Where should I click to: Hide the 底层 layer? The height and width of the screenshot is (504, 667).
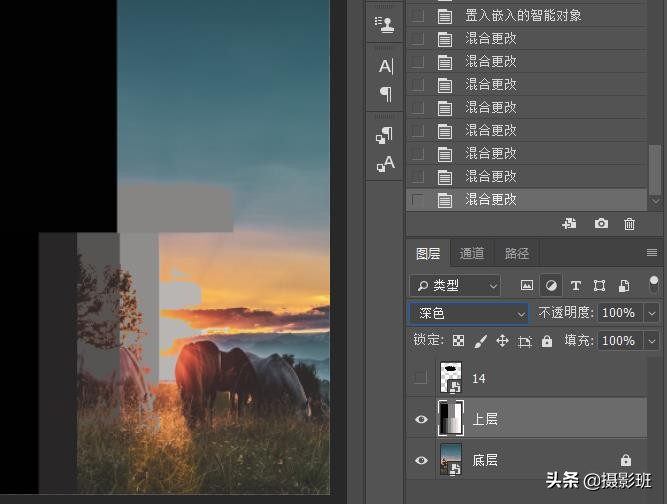pyautogui.click(x=421, y=460)
